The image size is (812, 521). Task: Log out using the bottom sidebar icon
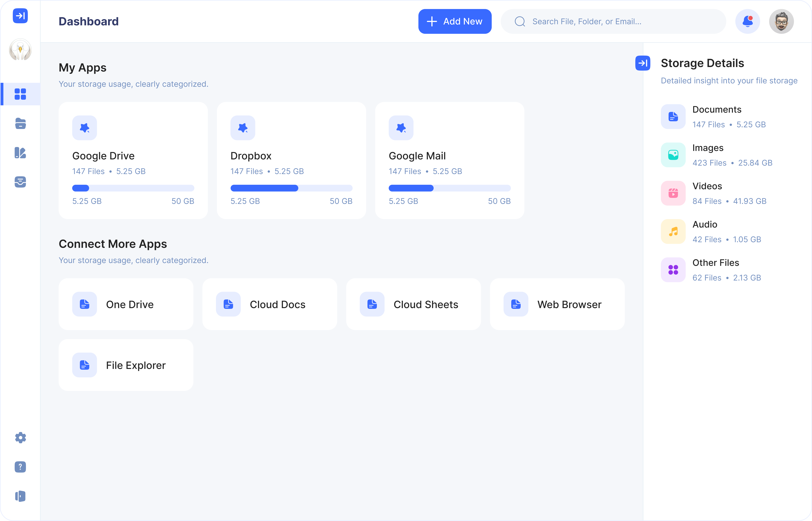(x=20, y=496)
